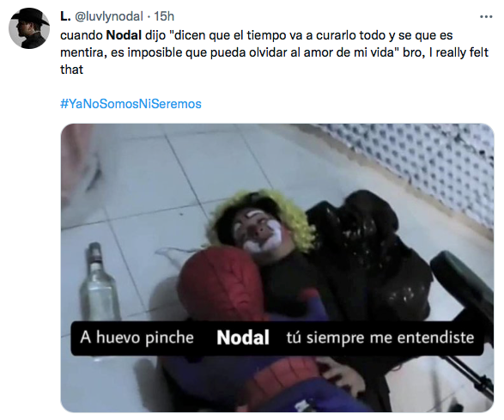This screenshot has height=420, width=504.
Task: Open the attached meme image
Action: [x=277, y=268]
